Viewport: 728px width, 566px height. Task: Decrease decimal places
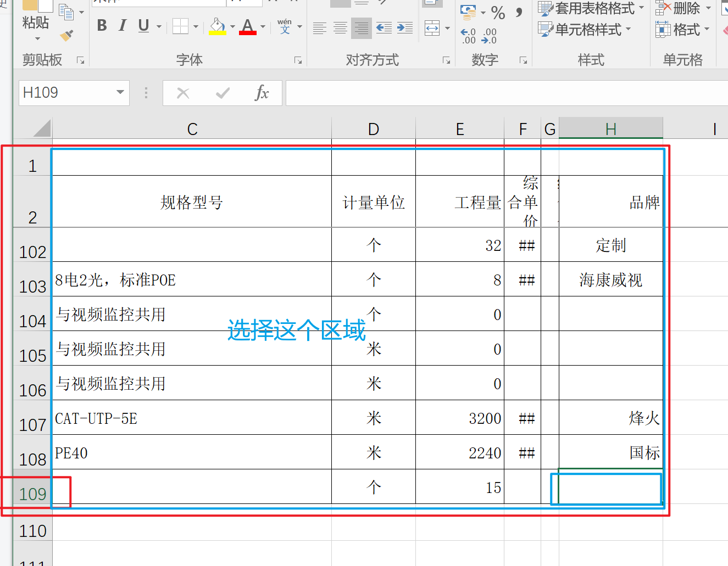tap(489, 36)
